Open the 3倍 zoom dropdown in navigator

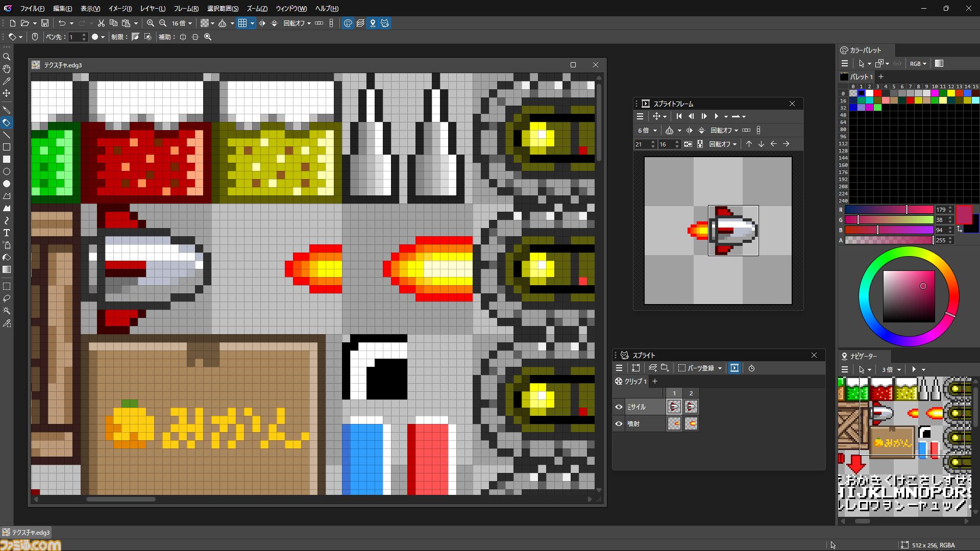tap(891, 369)
